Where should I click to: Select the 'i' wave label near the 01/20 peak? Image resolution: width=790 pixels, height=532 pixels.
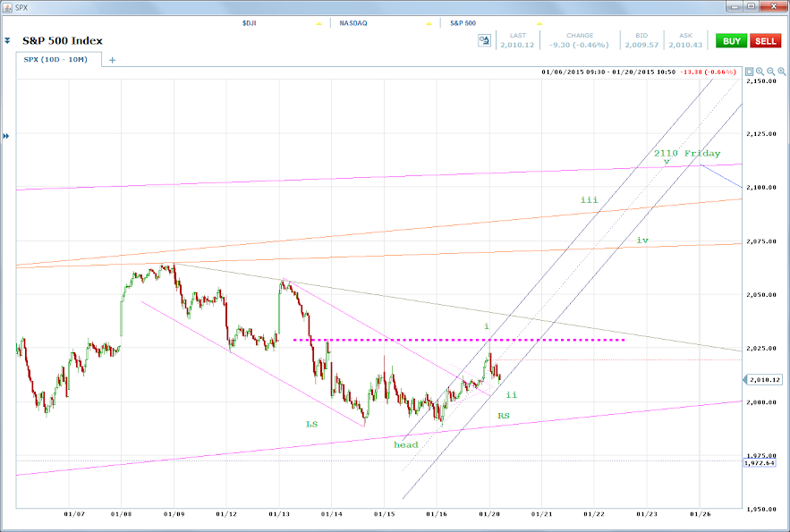pos(487,326)
